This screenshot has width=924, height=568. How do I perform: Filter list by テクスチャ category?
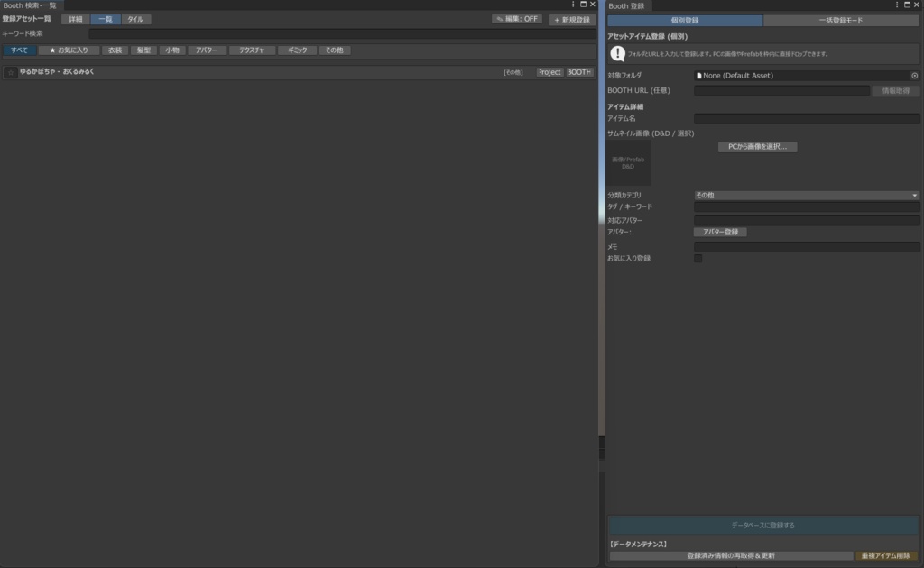tap(252, 50)
